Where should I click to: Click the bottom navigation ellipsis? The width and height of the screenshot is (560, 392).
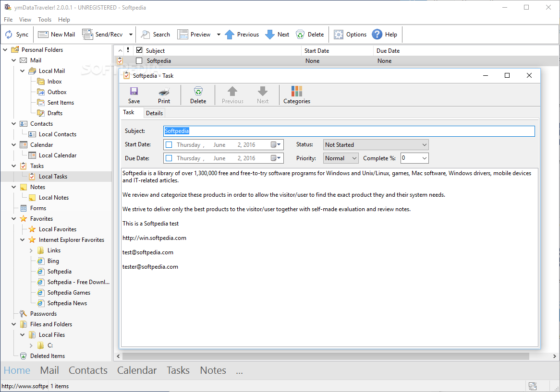click(239, 372)
